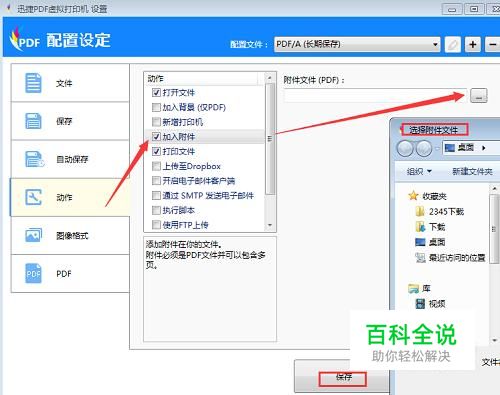The height and width of the screenshot is (395, 500).
Task: Click the PDF file icon in sidebar
Action: click(x=33, y=274)
